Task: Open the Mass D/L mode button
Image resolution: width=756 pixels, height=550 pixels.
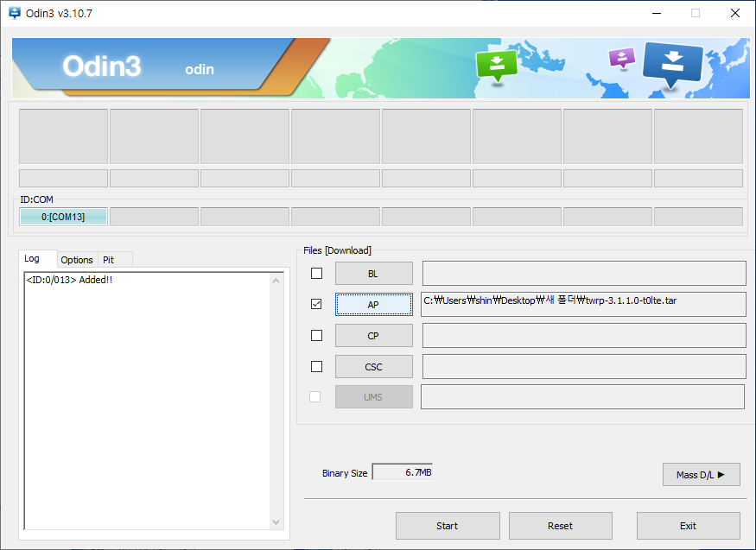Action: [x=701, y=475]
